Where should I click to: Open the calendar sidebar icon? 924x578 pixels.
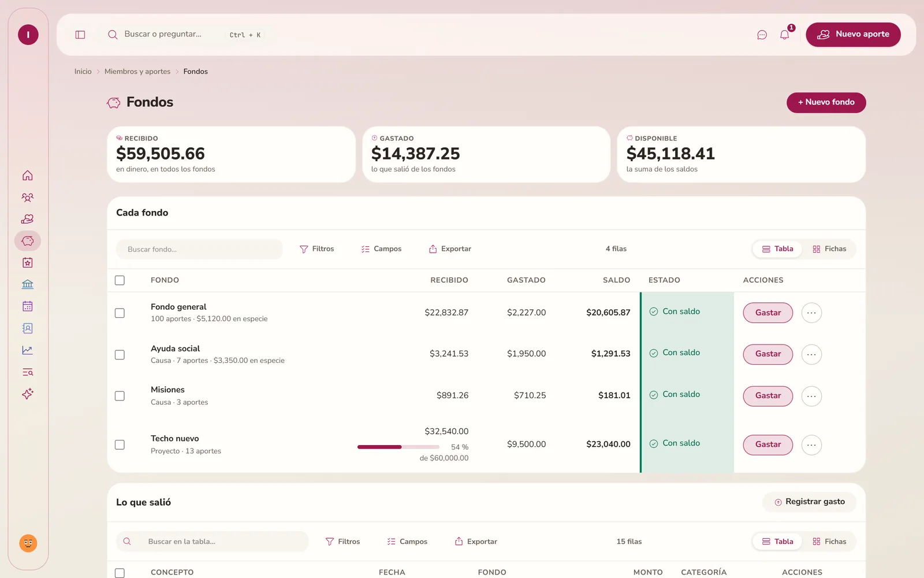(x=28, y=306)
